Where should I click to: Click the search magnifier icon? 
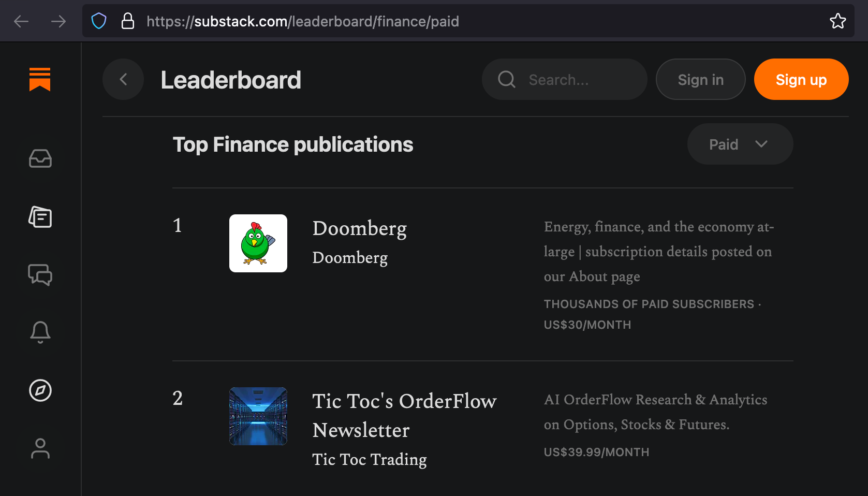pyautogui.click(x=506, y=79)
